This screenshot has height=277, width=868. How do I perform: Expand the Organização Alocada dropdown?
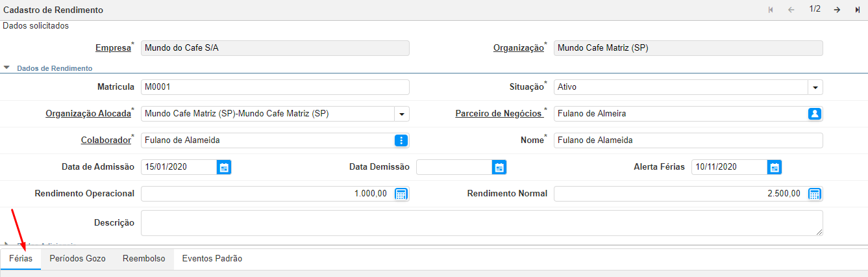point(402,114)
